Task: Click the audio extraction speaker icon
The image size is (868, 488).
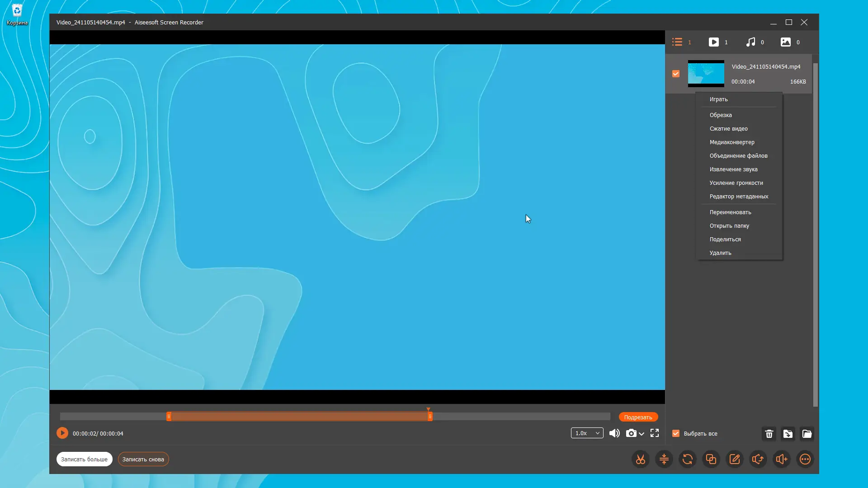Action: click(x=758, y=459)
